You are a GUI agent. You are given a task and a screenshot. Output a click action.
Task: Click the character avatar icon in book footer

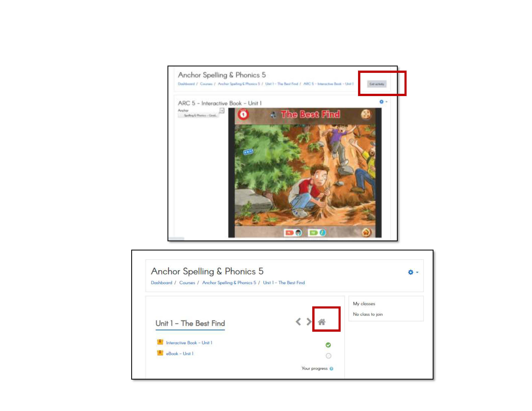pos(298,233)
